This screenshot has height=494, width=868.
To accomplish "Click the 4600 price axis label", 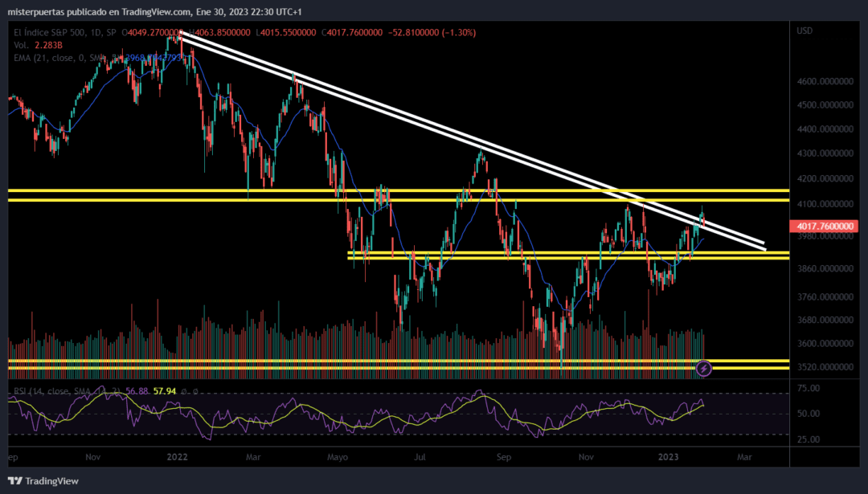I will click(825, 81).
